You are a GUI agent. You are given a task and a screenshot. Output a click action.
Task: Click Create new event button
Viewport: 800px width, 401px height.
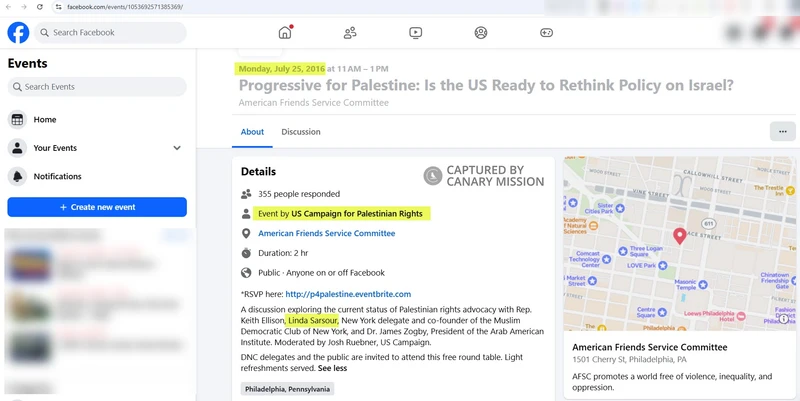tap(97, 207)
